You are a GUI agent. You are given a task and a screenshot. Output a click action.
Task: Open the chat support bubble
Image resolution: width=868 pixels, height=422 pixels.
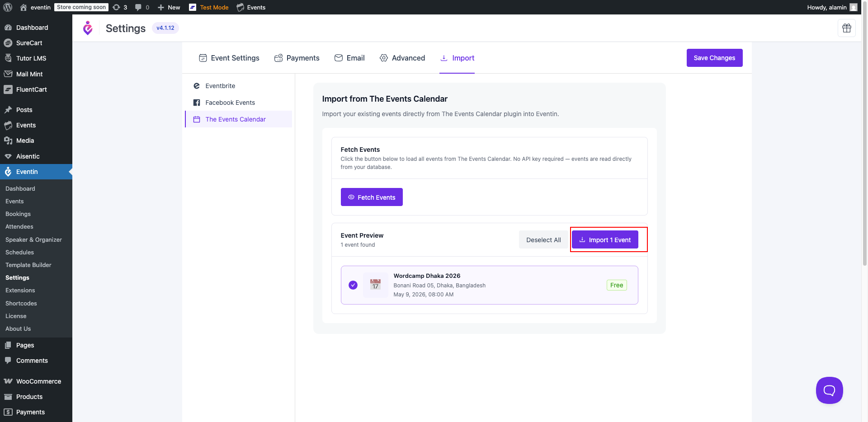click(829, 390)
